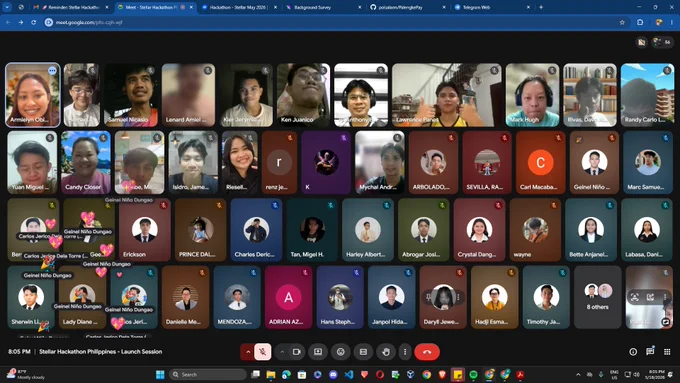Image resolution: width=680 pixels, height=383 pixels.
Task: Open the browser three-dot menu
Action: [672, 22]
